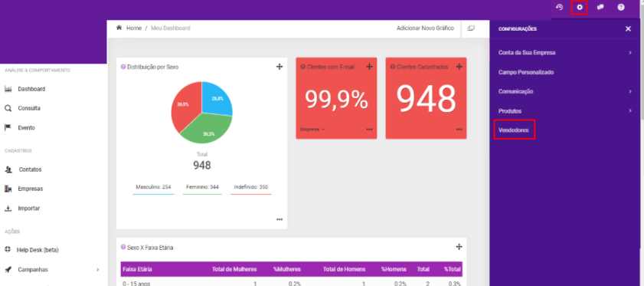Open the help icon beside Clientes Cadastrados
This screenshot has height=286, width=644.
coord(393,67)
